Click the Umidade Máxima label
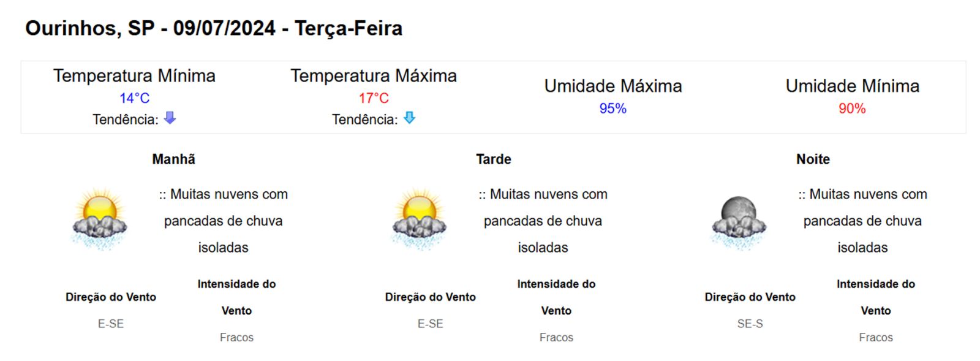 coord(613,86)
